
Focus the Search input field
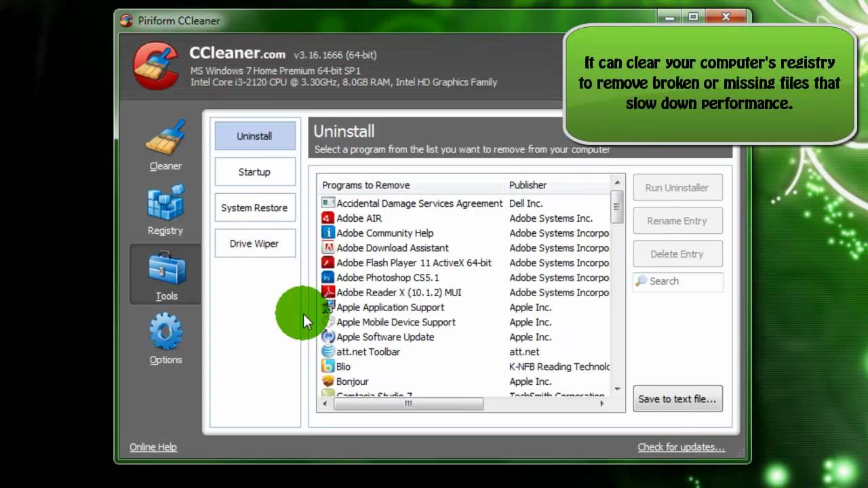[x=678, y=281]
